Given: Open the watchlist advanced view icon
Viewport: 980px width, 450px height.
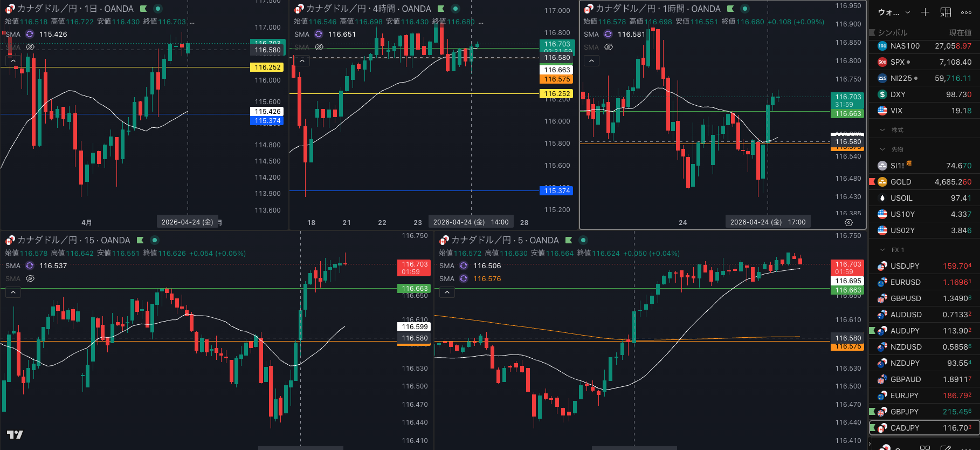Looking at the screenshot, I should click(946, 12).
